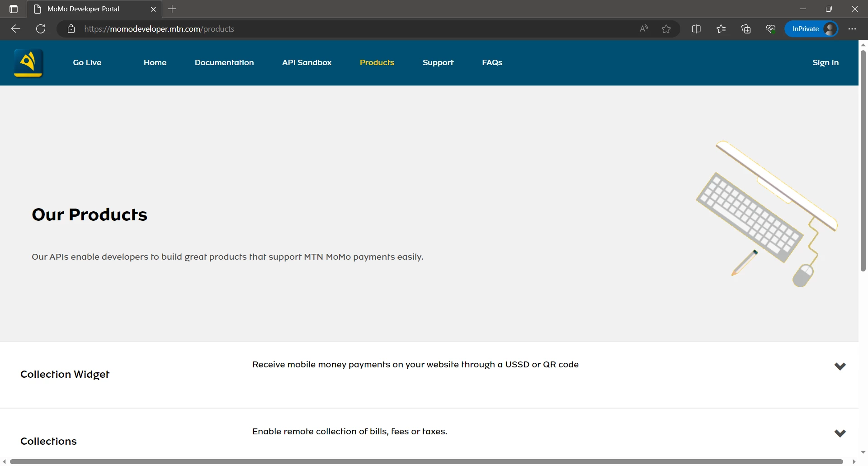The image size is (868, 466).
Task: Click the 'Receive mobile money payments' description
Action: (415, 365)
